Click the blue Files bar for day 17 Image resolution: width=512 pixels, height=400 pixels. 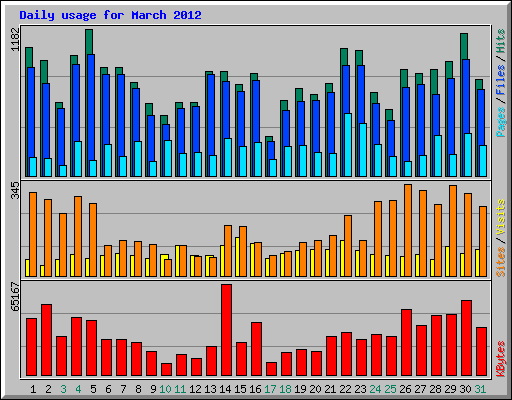click(271, 150)
